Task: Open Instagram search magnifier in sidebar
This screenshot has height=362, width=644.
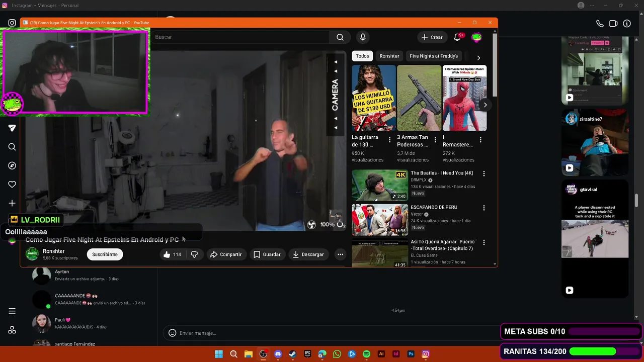Action: pos(12,147)
